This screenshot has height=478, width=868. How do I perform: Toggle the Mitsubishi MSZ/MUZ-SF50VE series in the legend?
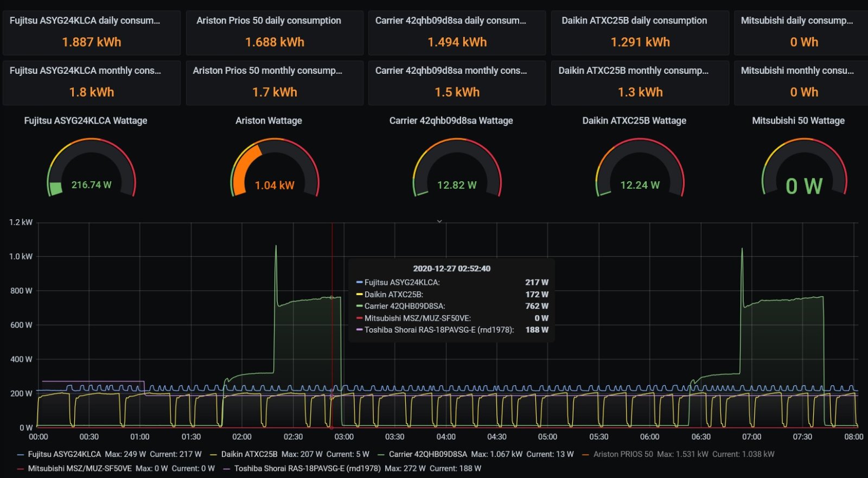[x=80, y=468]
